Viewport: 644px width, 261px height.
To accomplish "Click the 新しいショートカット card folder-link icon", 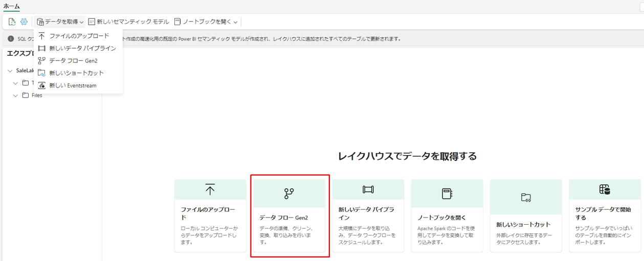I will [526, 197].
